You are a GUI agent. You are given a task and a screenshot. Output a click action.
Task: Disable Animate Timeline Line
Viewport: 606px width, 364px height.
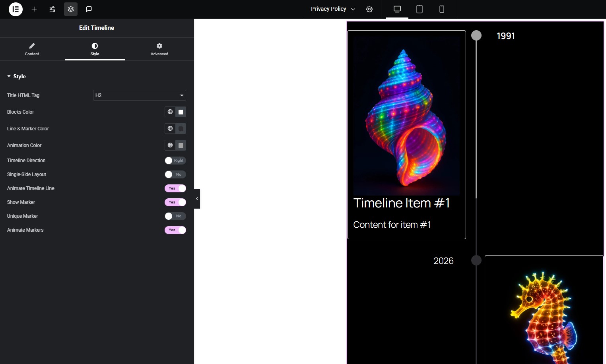tap(175, 188)
